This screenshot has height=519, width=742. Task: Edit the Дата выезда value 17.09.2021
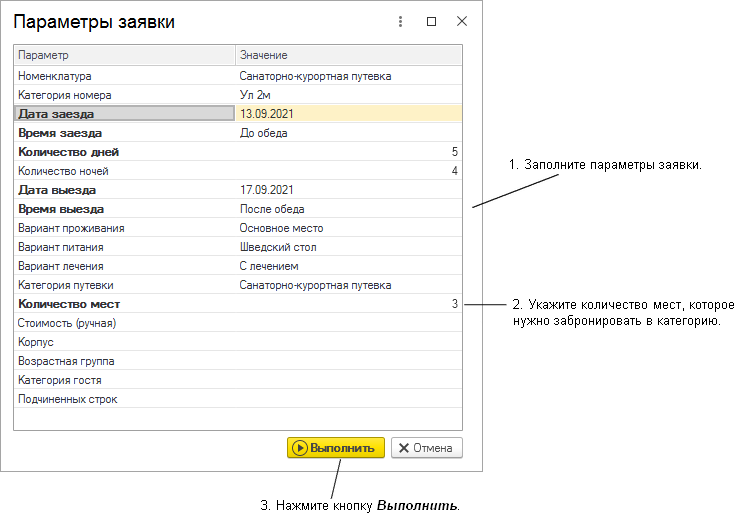tap(348, 190)
